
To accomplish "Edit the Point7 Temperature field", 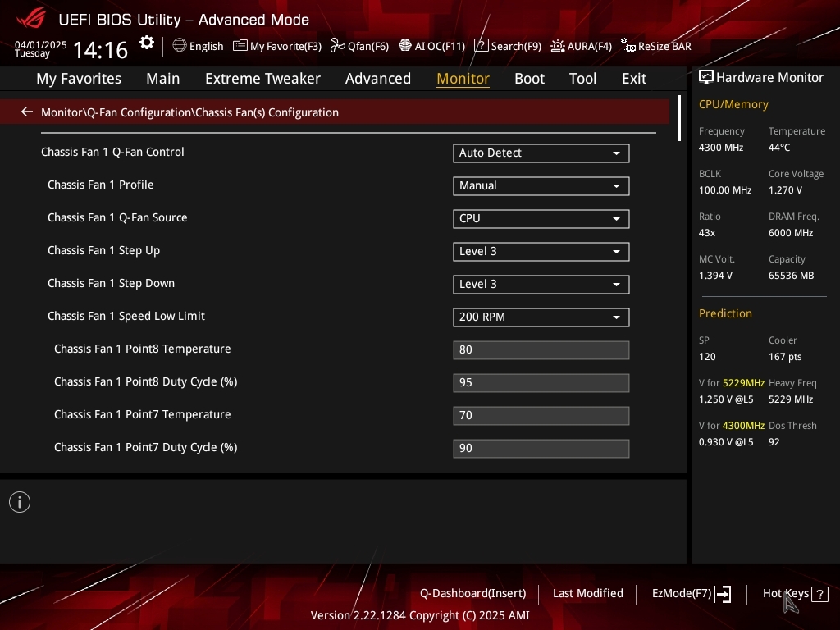I will tap(541, 415).
